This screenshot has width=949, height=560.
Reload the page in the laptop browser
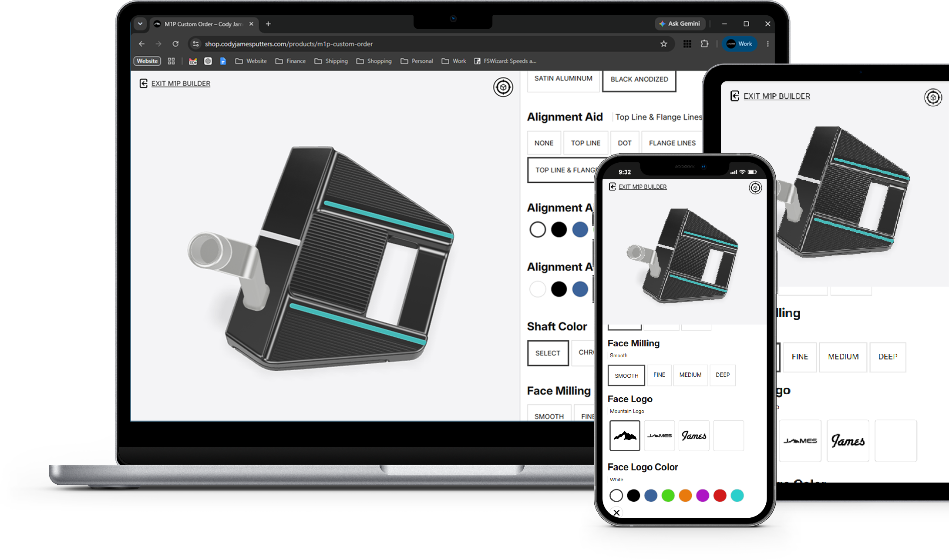[175, 44]
